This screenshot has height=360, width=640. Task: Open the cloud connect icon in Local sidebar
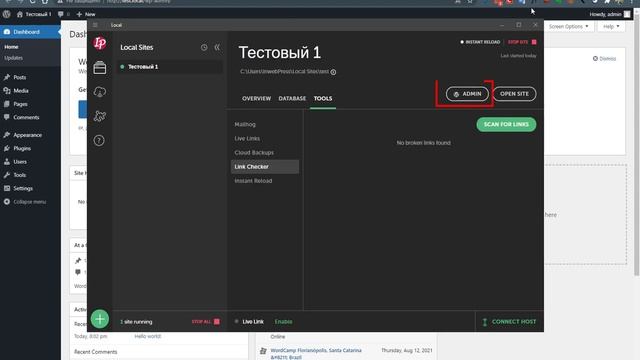[x=100, y=92]
